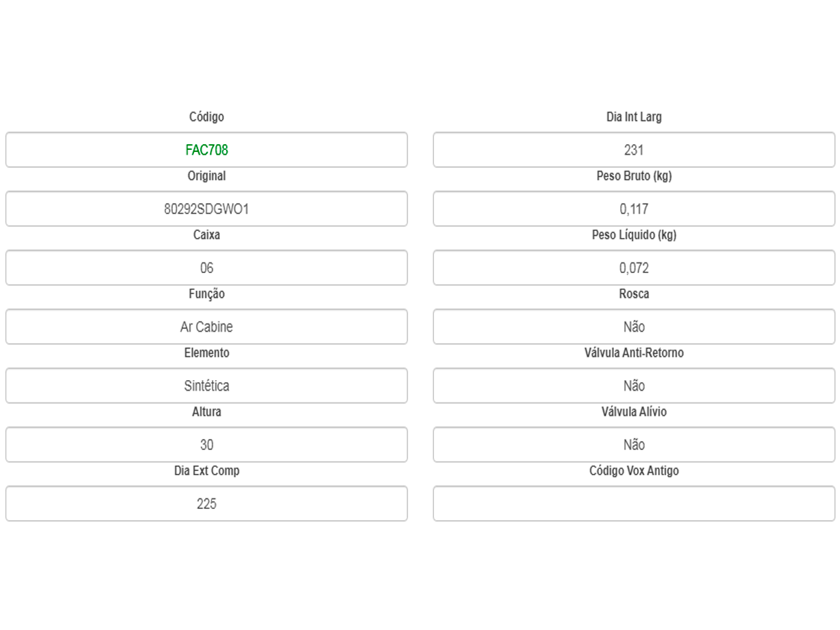Click the Válvula Alívio value field

[x=633, y=444]
